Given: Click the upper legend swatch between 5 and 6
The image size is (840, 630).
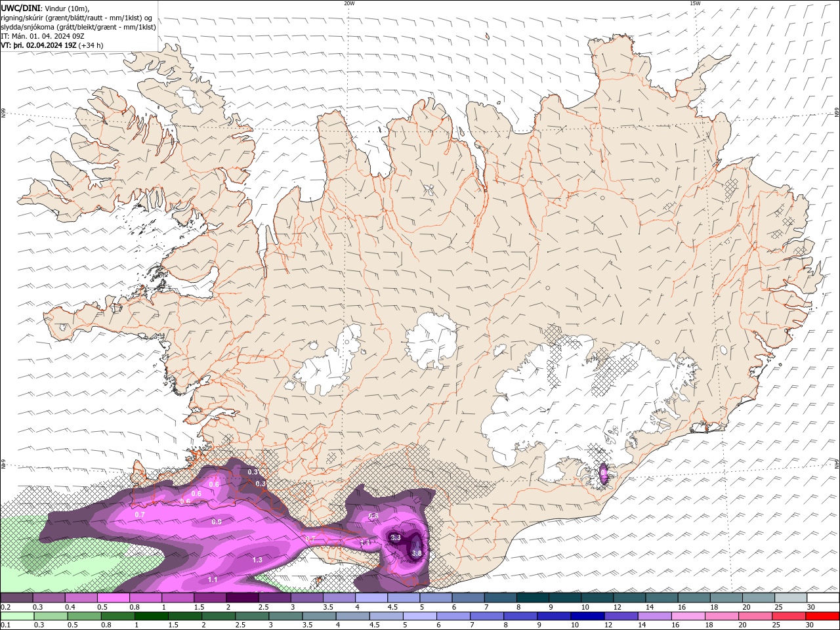Looking at the screenshot, I should point(436,598).
